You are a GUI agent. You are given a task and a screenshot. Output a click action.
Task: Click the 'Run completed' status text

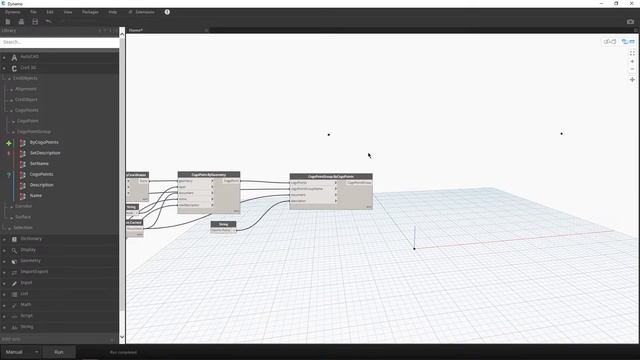pos(123,352)
